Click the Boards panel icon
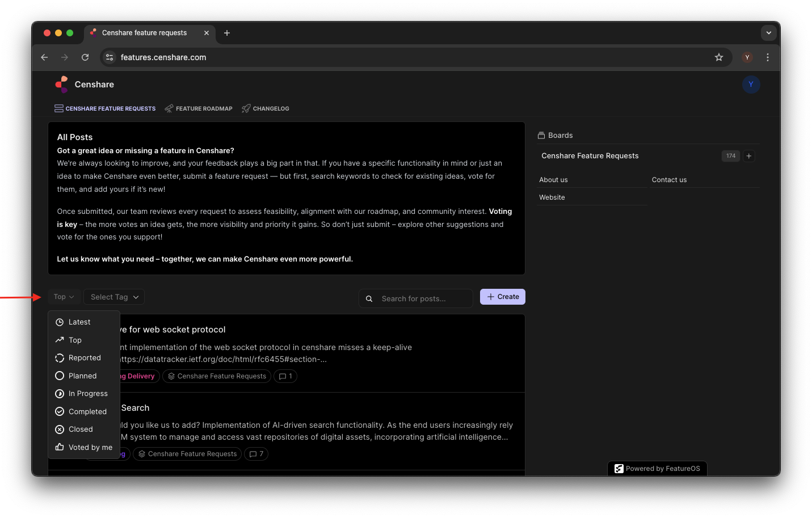812x518 pixels. point(542,135)
